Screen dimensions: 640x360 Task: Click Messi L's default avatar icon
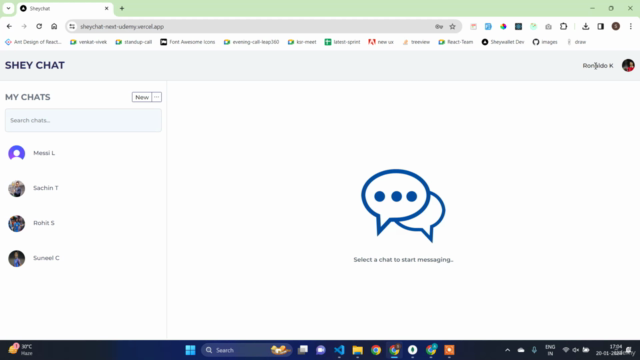[17, 153]
